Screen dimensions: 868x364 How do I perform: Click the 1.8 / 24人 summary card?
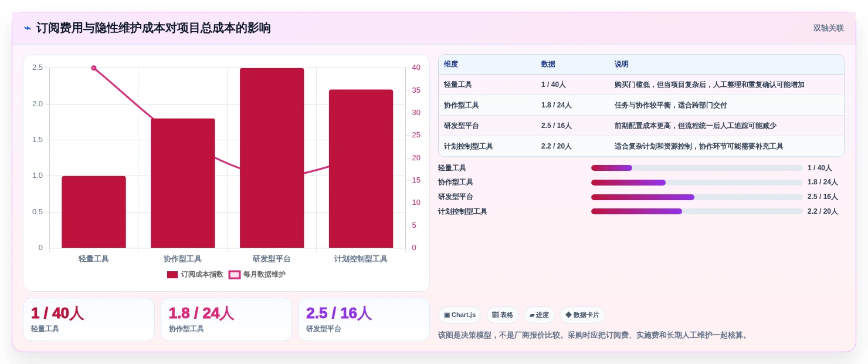tap(226, 319)
